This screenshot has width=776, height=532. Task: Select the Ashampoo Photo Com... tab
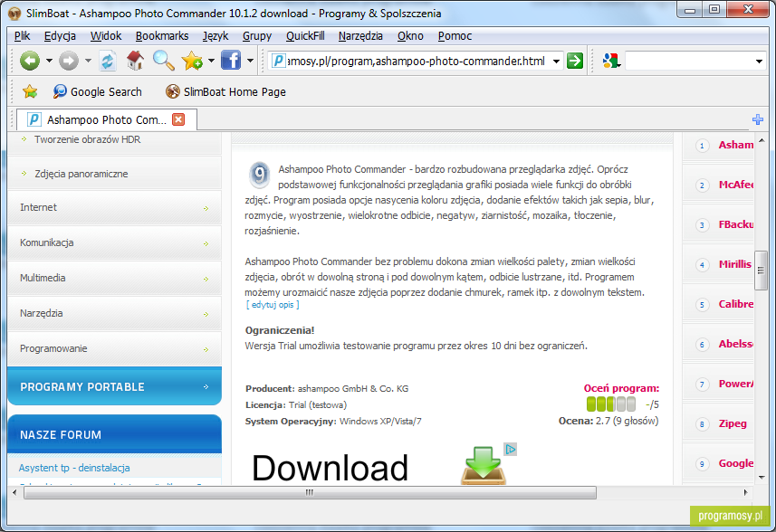[x=107, y=119]
